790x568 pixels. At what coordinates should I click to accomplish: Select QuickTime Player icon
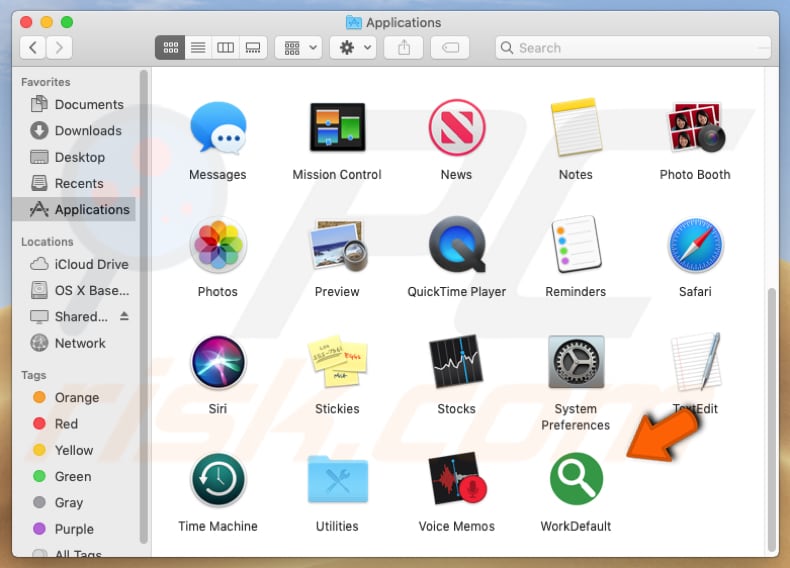pos(456,245)
